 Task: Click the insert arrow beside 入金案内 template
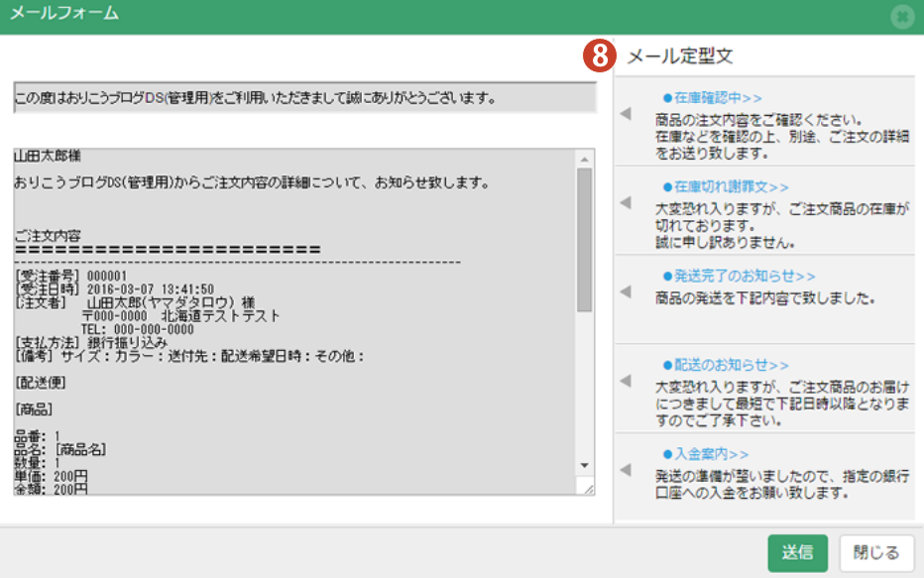pos(625,470)
